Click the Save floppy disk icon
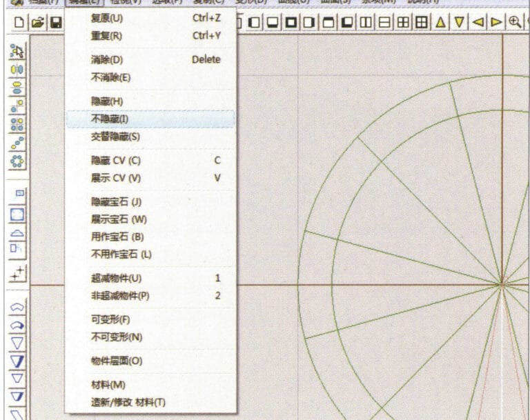The image size is (530, 420). coord(56,22)
